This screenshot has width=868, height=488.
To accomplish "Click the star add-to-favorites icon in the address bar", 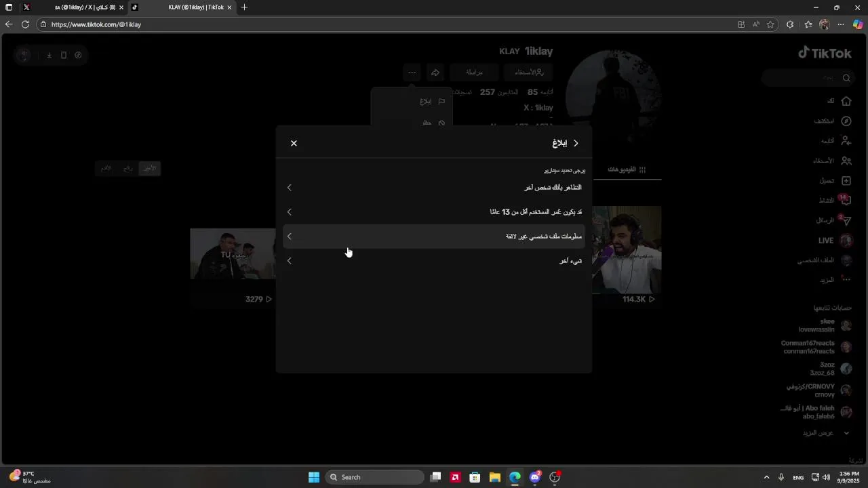I will click(x=770, y=24).
